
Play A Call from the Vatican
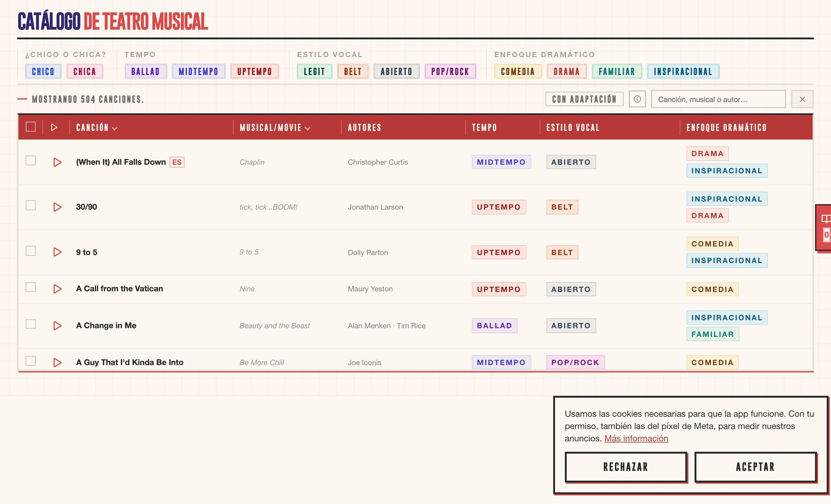[57, 289]
